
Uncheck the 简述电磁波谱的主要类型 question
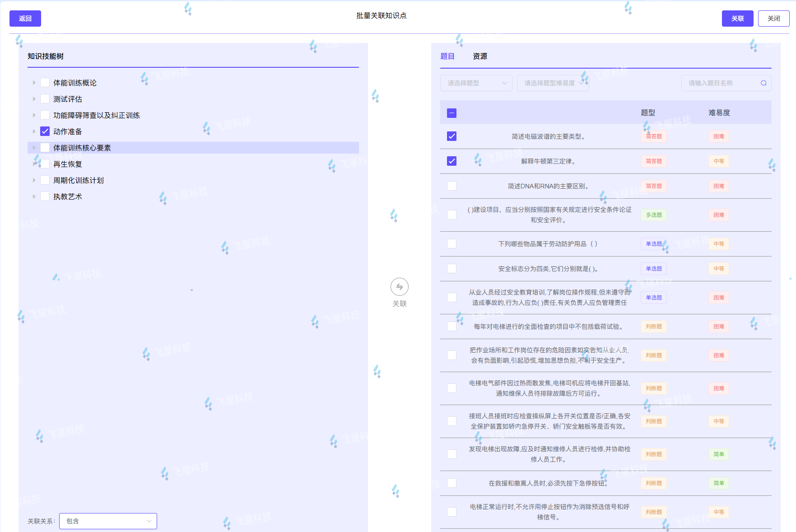click(x=452, y=136)
